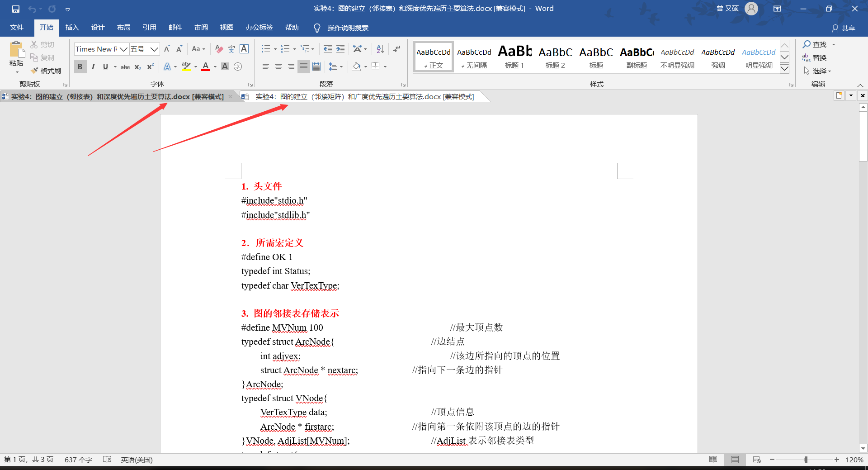868x470 pixels.
Task: Switch to the Insert ribbon tab
Action: 72,28
